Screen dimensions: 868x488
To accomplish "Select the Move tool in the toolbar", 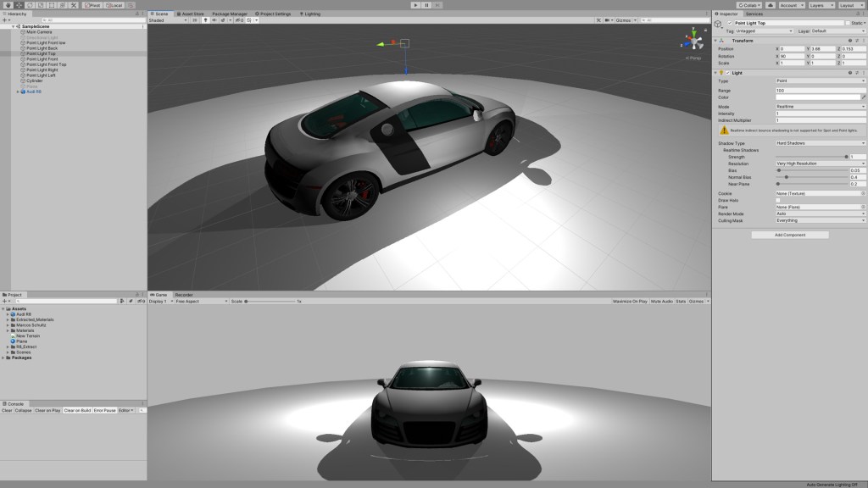I will pos(18,5).
